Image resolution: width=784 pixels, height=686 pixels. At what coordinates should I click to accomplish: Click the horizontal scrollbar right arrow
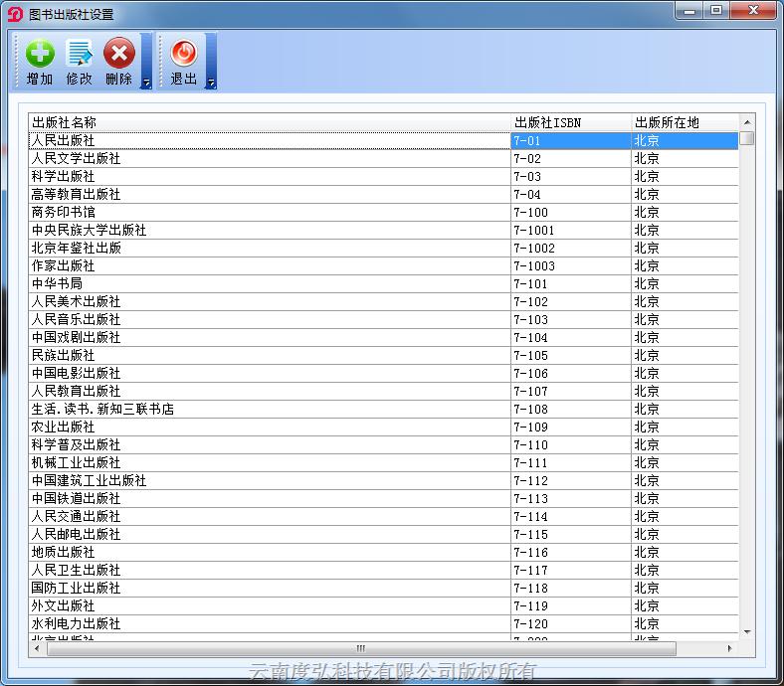tap(729, 648)
